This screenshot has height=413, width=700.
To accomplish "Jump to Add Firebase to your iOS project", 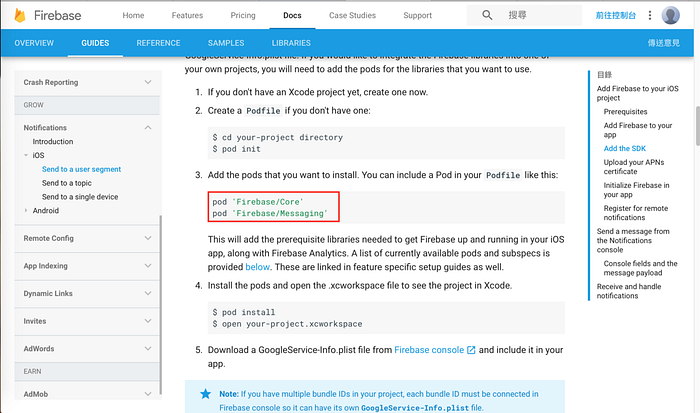I will click(638, 93).
